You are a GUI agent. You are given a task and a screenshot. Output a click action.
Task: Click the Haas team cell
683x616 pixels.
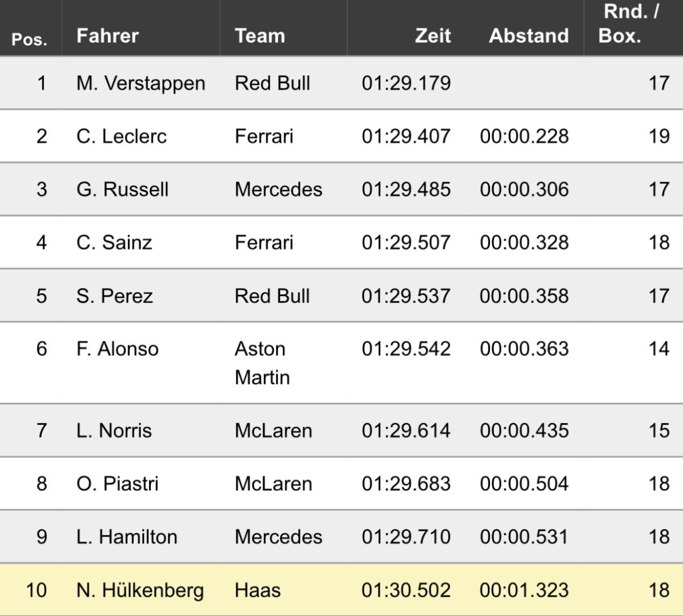pos(257,590)
